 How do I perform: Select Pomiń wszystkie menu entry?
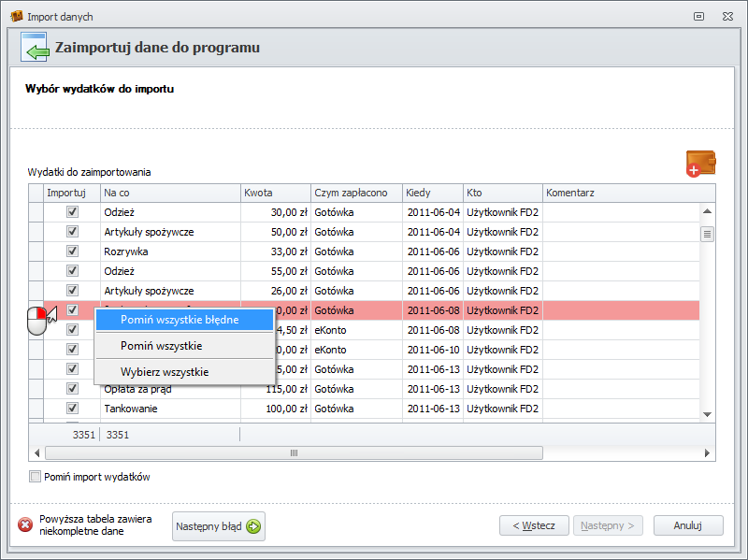[161, 346]
